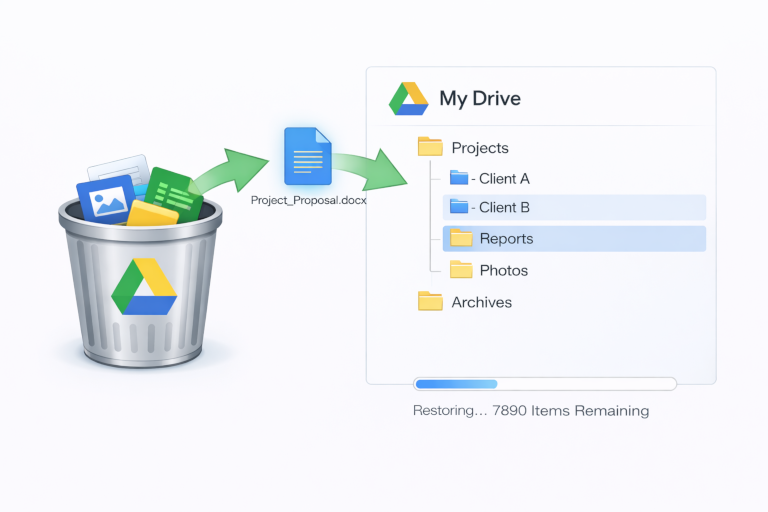Click the Project_Proposal.docx file name
768x512 pixels.
coord(309,200)
